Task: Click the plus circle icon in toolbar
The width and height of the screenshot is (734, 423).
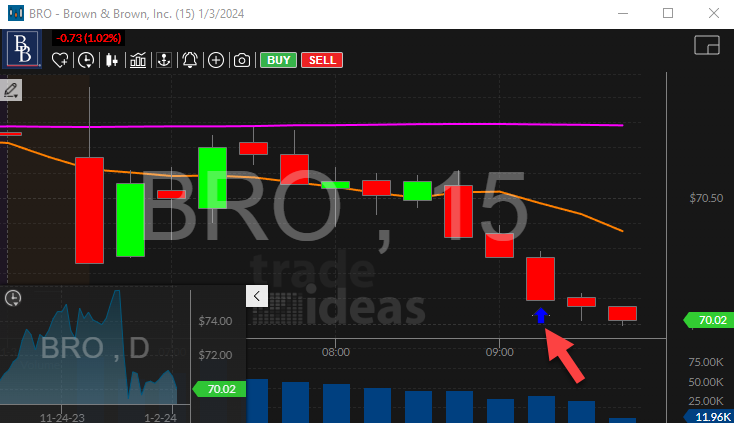Action: (x=216, y=60)
